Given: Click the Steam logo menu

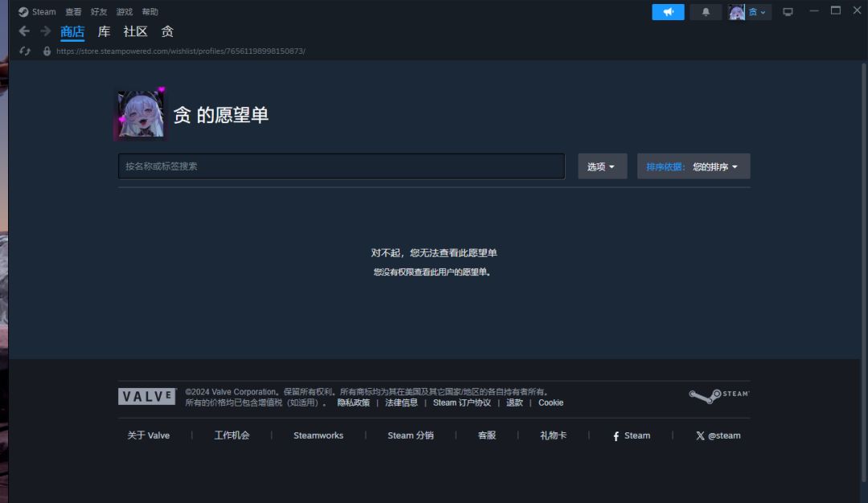Looking at the screenshot, I should point(36,11).
